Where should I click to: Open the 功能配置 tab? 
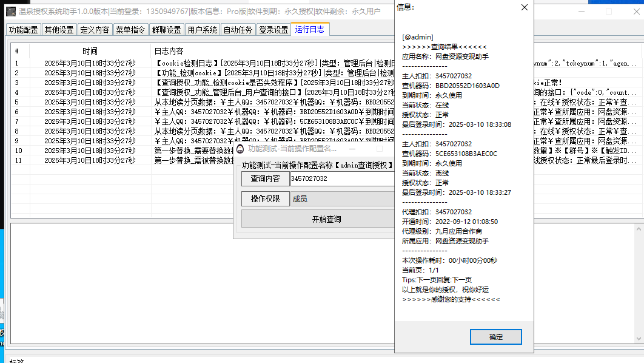(x=24, y=30)
